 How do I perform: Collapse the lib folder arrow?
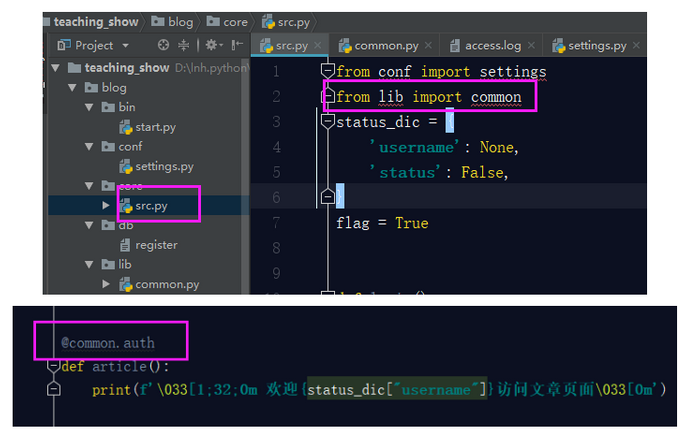(x=89, y=265)
